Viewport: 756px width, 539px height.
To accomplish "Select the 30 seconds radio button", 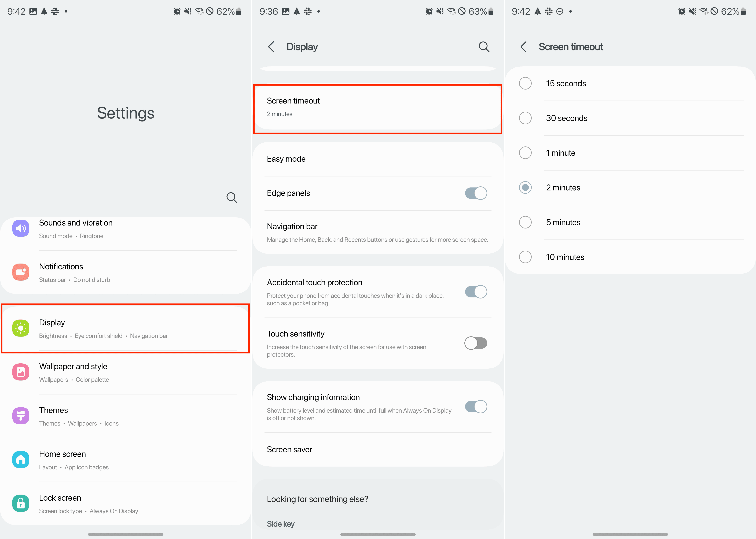I will 525,118.
